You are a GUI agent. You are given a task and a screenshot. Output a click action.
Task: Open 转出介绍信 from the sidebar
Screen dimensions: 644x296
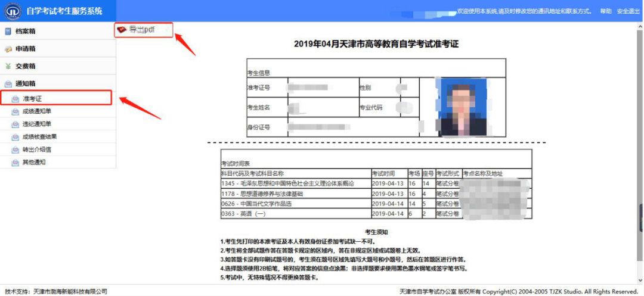click(37, 149)
